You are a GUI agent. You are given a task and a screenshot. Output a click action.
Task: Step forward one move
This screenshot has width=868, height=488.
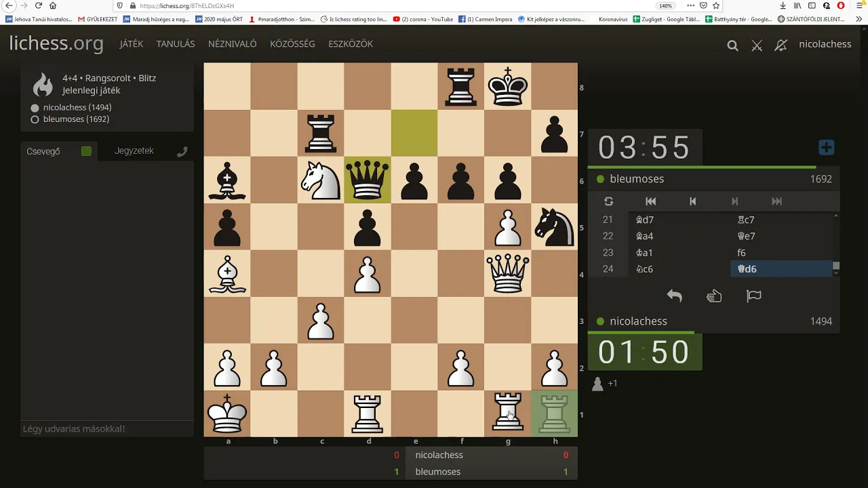click(x=734, y=201)
